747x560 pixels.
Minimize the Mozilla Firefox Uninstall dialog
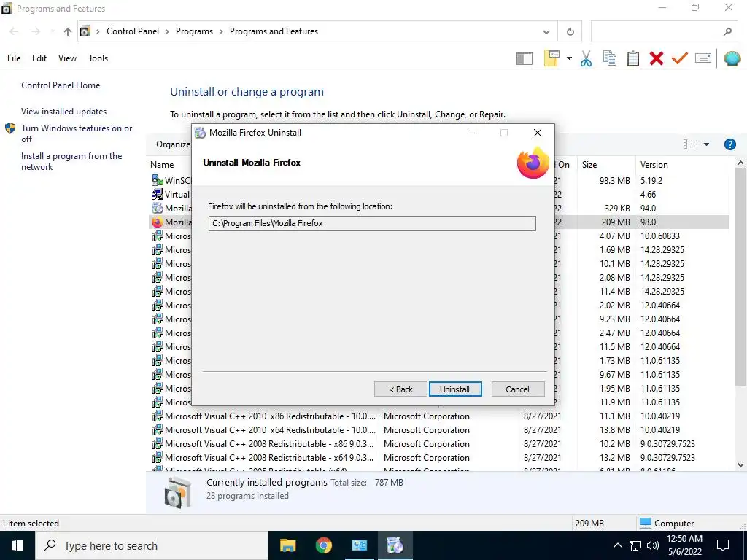[471, 133]
